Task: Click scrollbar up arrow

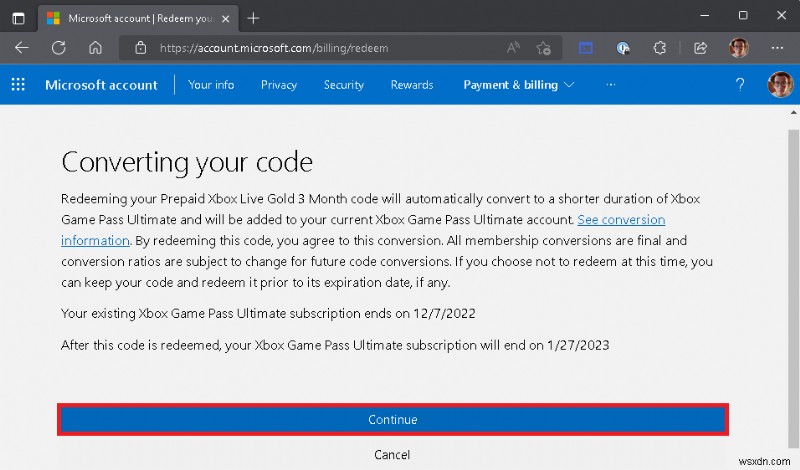Action: click(x=793, y=112)
